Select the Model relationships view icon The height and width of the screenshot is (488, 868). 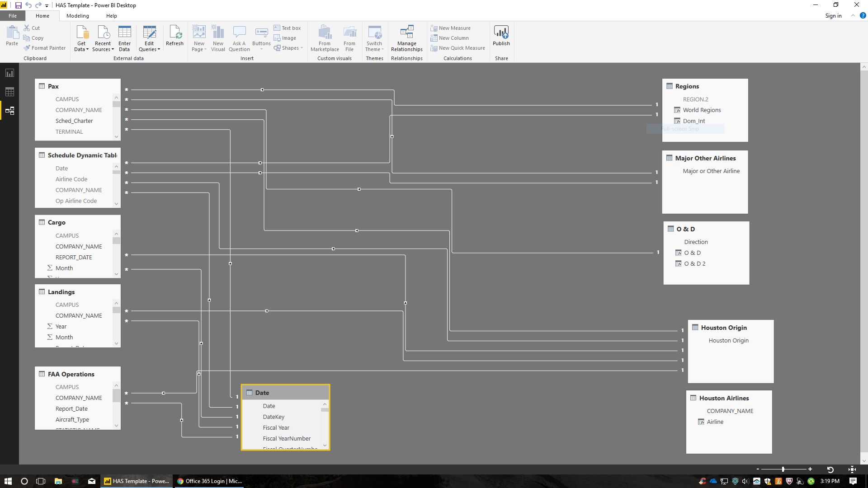click(9, 111)
